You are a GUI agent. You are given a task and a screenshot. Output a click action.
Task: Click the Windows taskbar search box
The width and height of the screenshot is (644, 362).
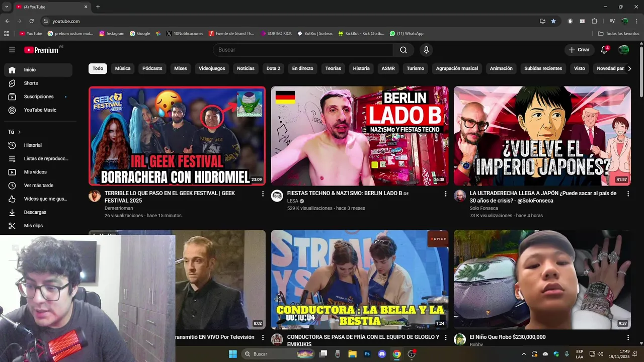[279, 354]
